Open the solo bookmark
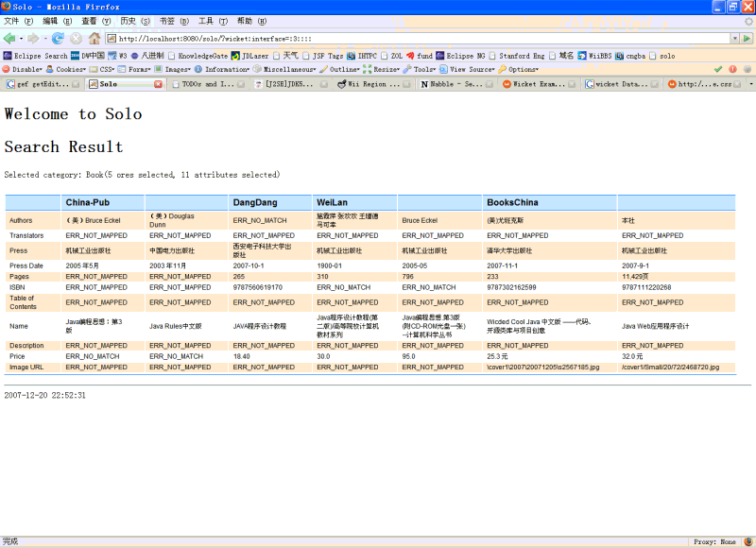The image size is (756, 548). coord(662,56)
